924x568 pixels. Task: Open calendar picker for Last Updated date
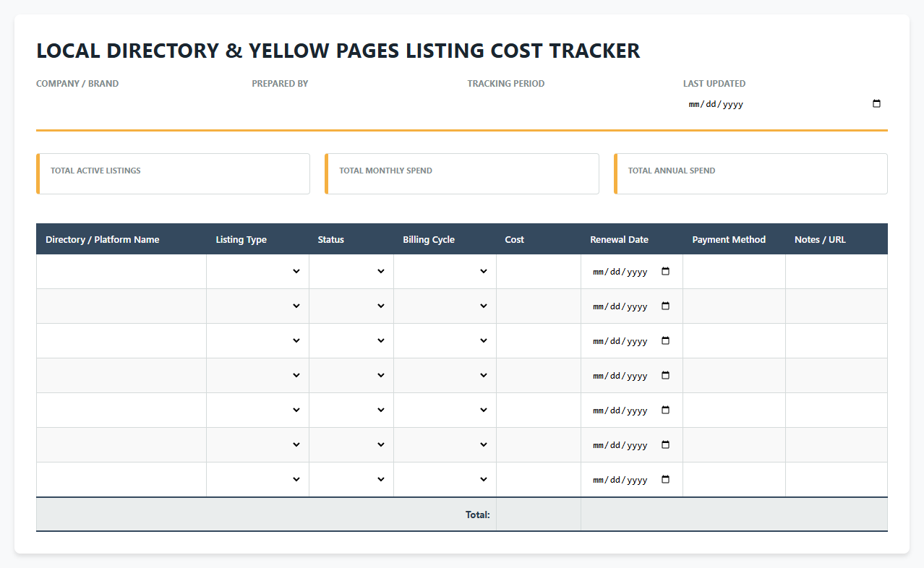[x=876, y=104]
